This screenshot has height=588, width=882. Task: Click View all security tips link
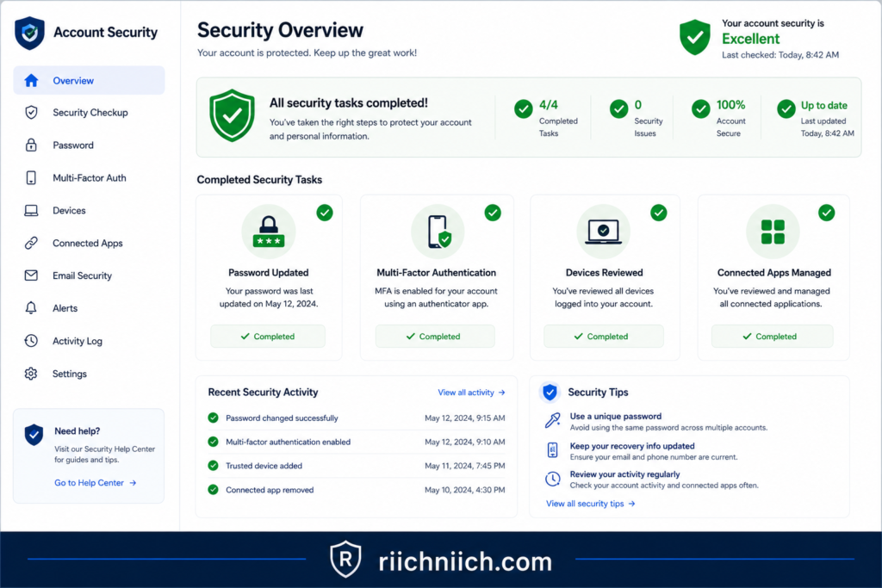591,504
